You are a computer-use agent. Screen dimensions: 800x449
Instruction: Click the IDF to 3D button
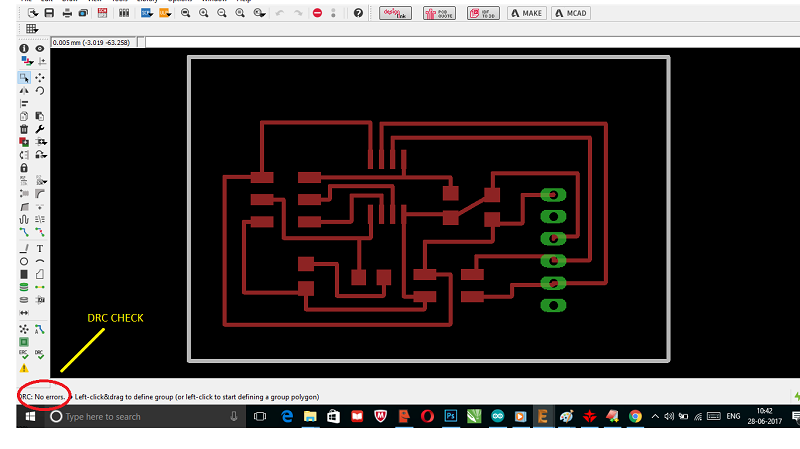[x=483, y=13]
